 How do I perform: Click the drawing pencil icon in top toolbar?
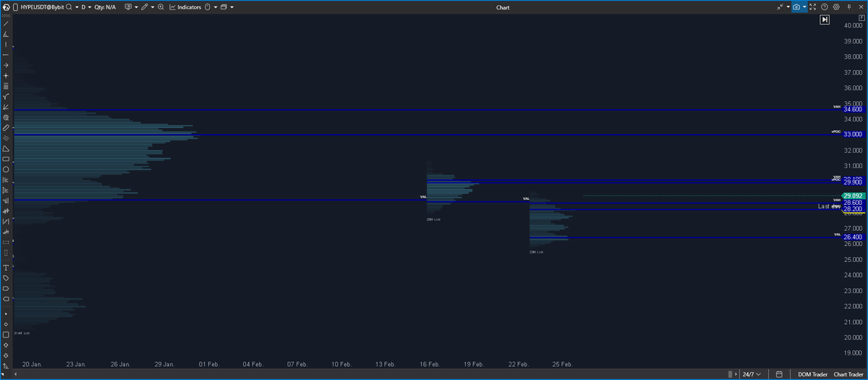[144, 7]
